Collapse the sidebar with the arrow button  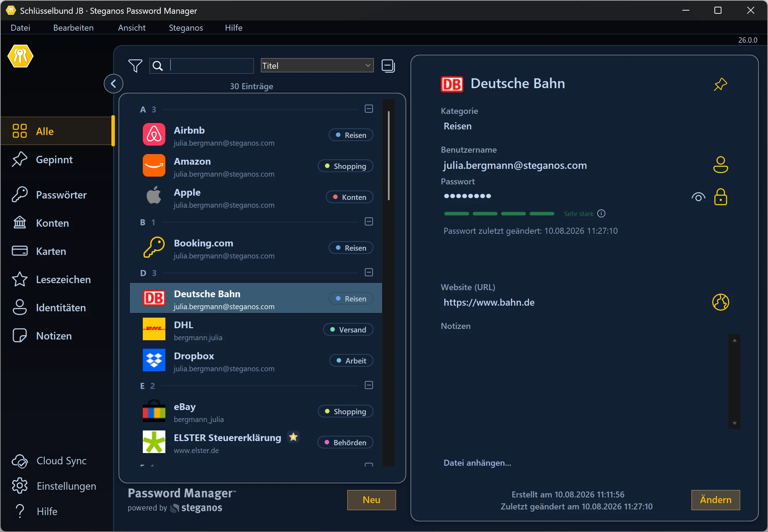pos(114,84)
